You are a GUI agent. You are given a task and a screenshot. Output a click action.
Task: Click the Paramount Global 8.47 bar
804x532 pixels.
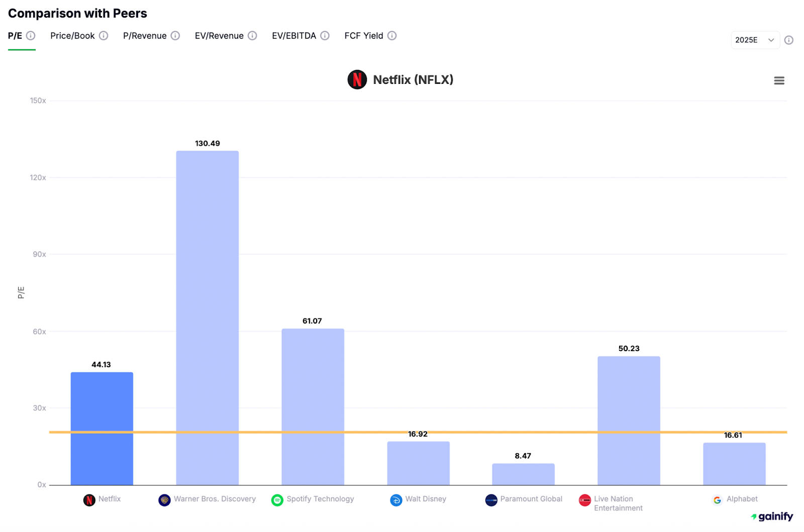point(523,474)
